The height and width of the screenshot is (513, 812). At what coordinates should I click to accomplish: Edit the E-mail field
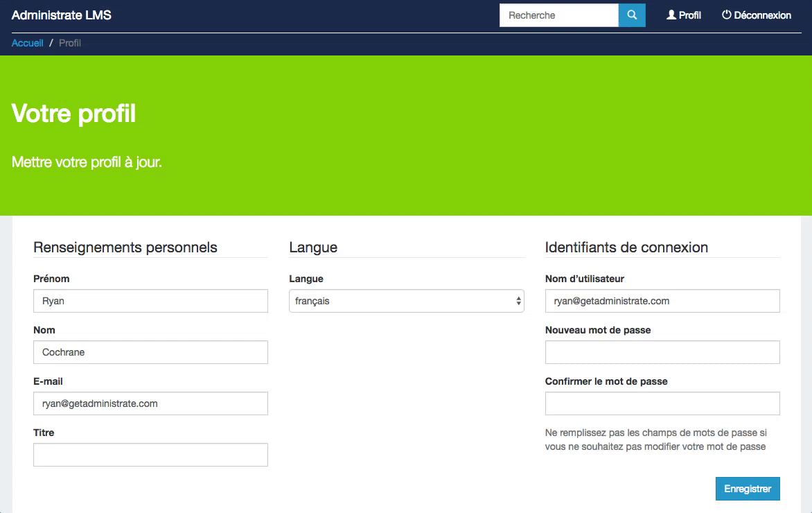tap(151, 403)
